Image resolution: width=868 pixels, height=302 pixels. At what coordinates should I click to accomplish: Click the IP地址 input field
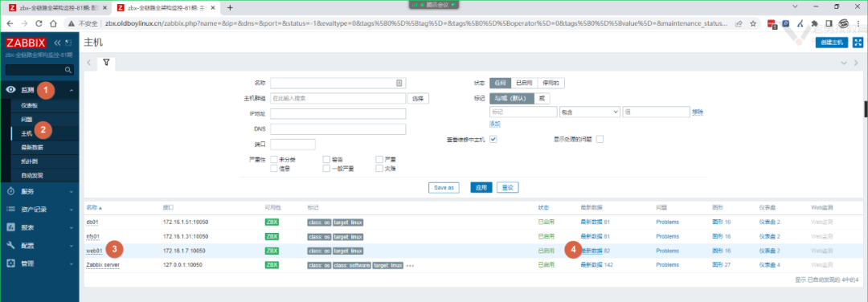(x=338, y=114)
